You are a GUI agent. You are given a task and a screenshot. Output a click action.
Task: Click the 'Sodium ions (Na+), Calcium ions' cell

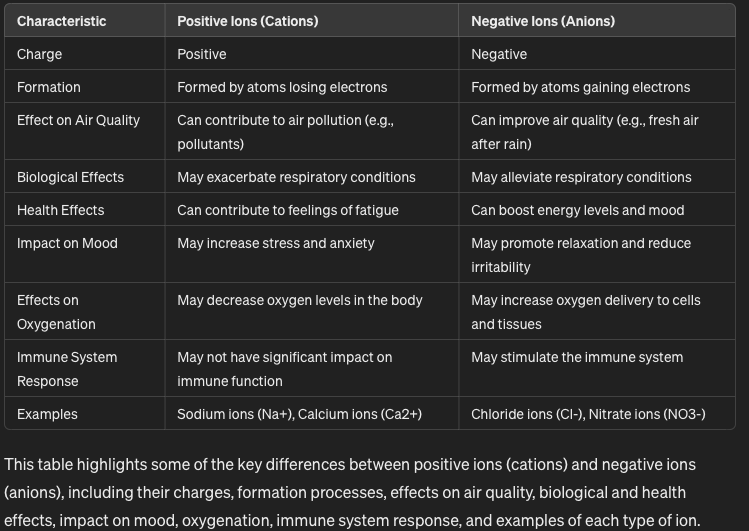coord(299,414)
